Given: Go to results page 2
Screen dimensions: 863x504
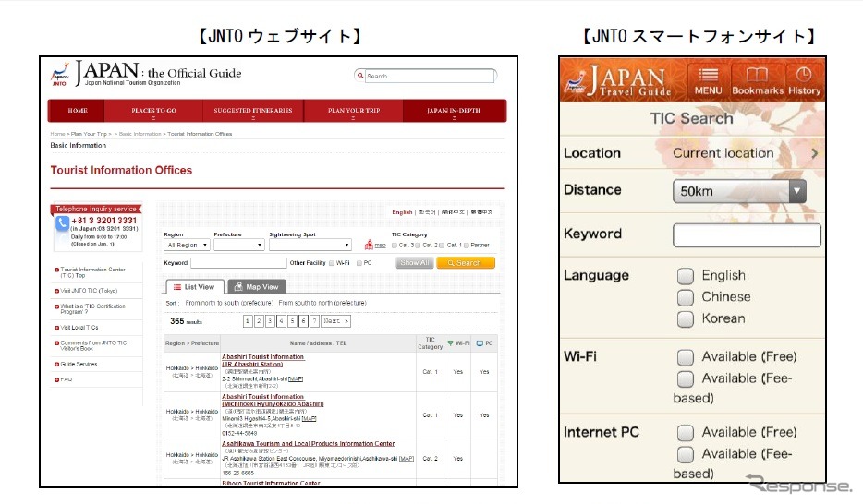Looking at the screenshot, I should click(259, 321).
